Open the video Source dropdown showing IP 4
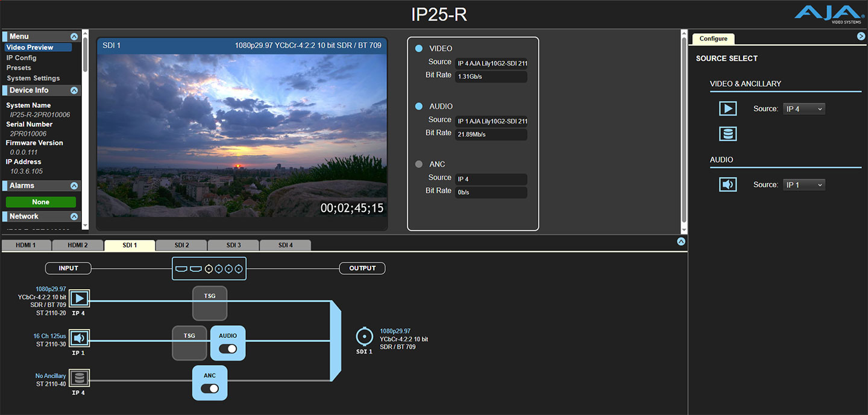Screen dimensions: 868x415 coord(804,109)
